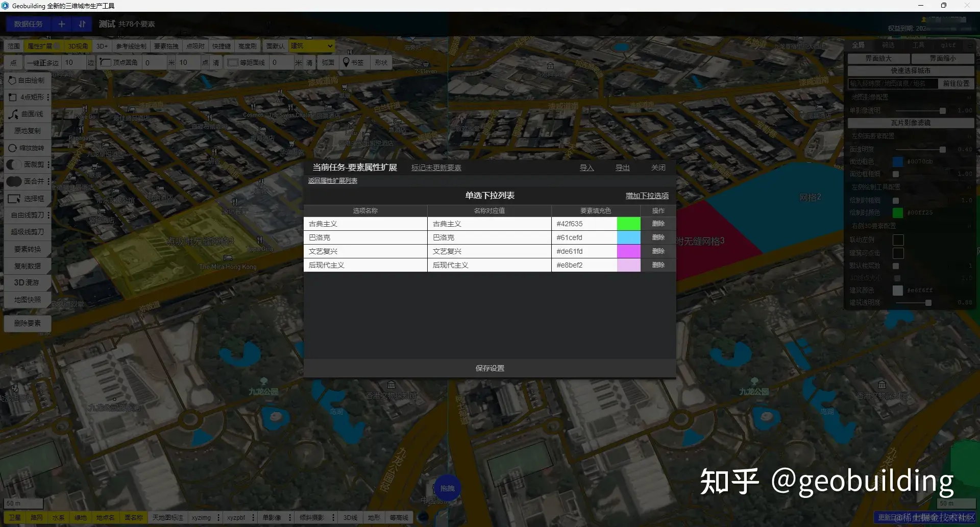Viewport: 980px width, 527px height.
Task: Switch to the 筛选 filter tab
Action: [888, 45]
